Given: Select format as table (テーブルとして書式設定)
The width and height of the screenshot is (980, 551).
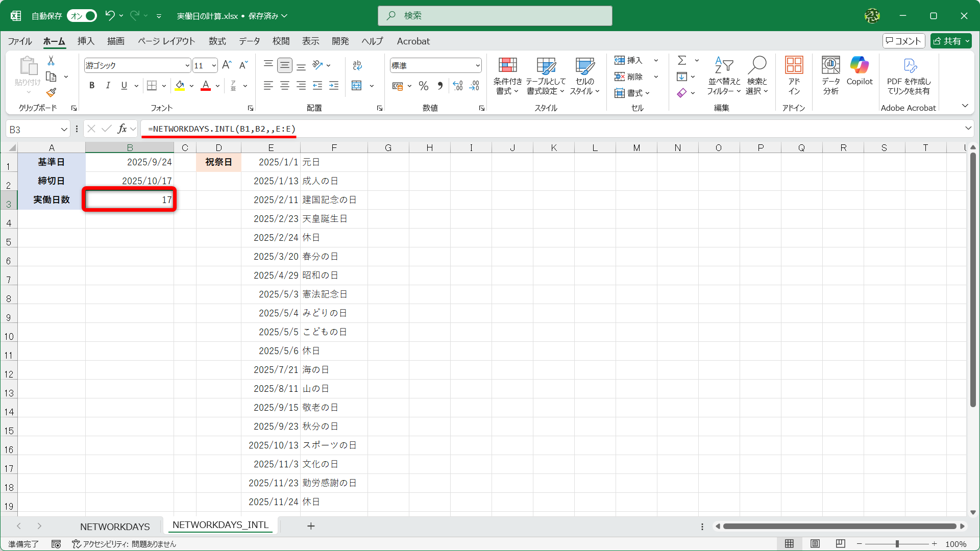Looking at the screenshot, I should 545,77.
